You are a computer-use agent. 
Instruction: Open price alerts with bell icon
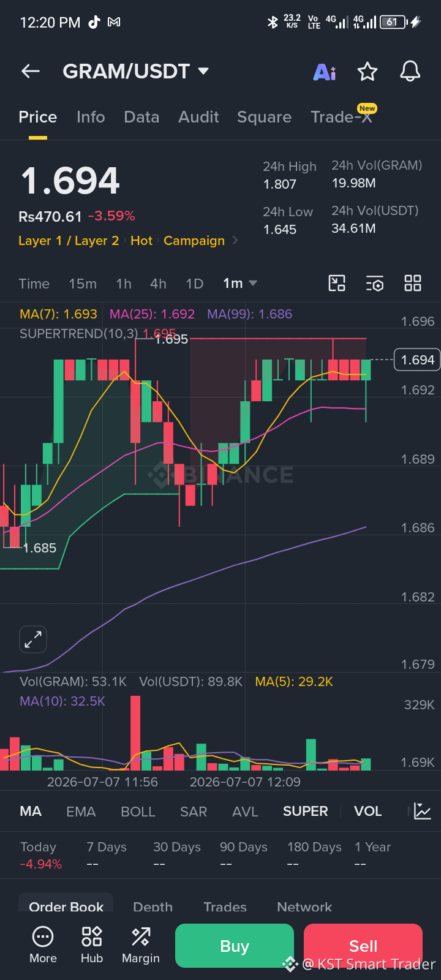pyautogui.click(x=410, y=72)
